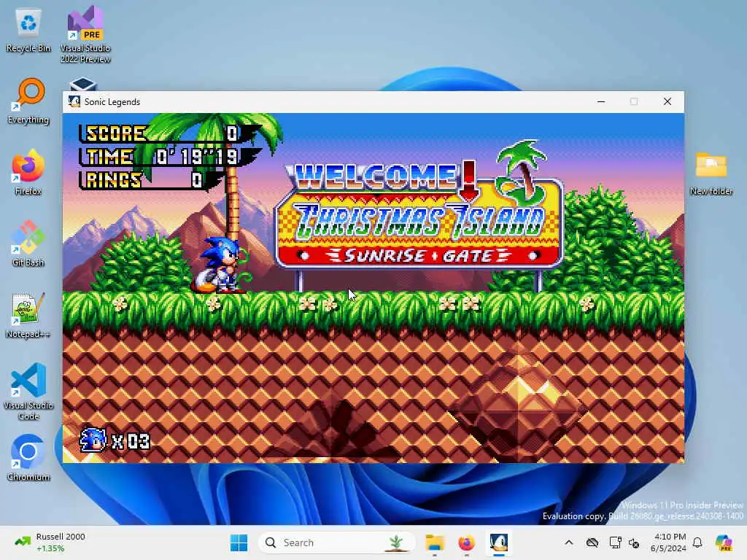Click the plant icon in the search box
The width and height of the screenshot is (747, 560).
pos(396,542)
